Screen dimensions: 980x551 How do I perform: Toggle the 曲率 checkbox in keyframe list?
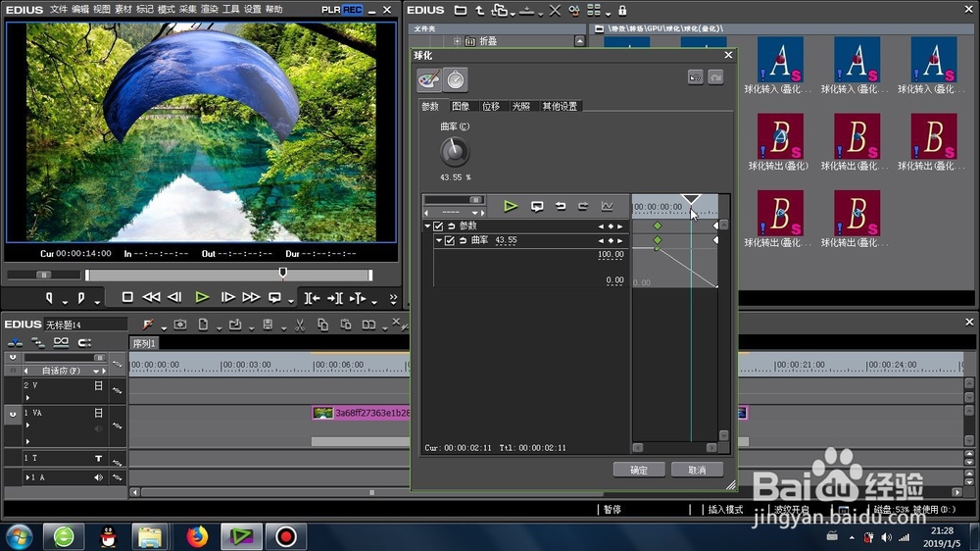click(x=450, y=240)
